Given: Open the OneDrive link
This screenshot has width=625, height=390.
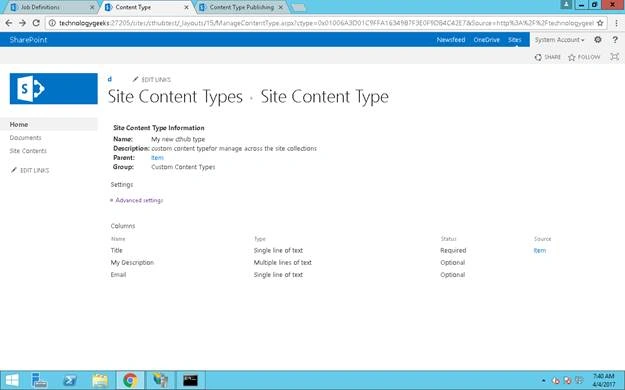Looking at the screenshot, I should pyautogui.click(x=487, y=39).
